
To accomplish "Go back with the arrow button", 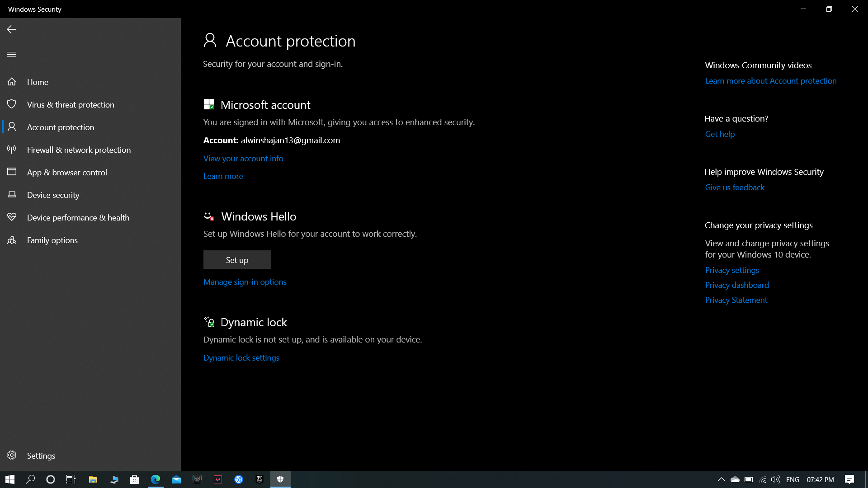I will point(11,29).
